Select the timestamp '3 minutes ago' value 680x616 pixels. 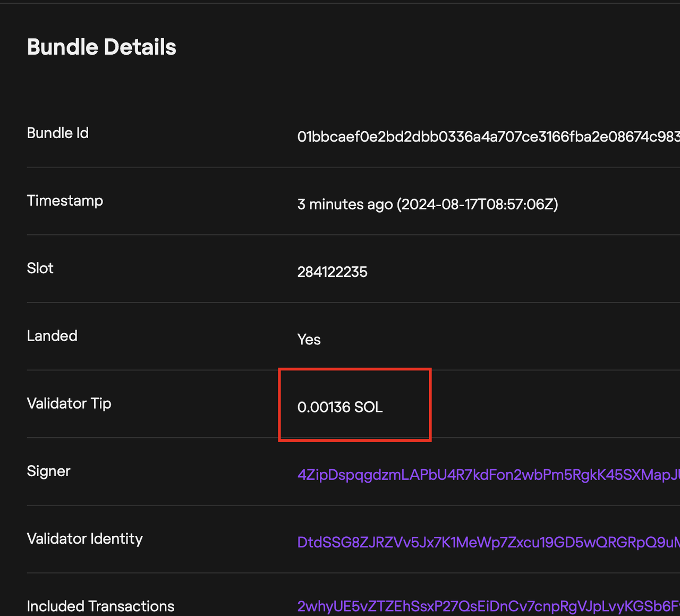[428, 205]
